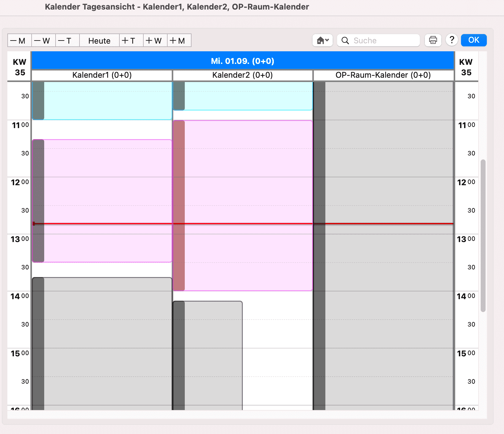Select the Kalender1 (0+0) column header
The image size is (504, 434).
click(102, 75)
